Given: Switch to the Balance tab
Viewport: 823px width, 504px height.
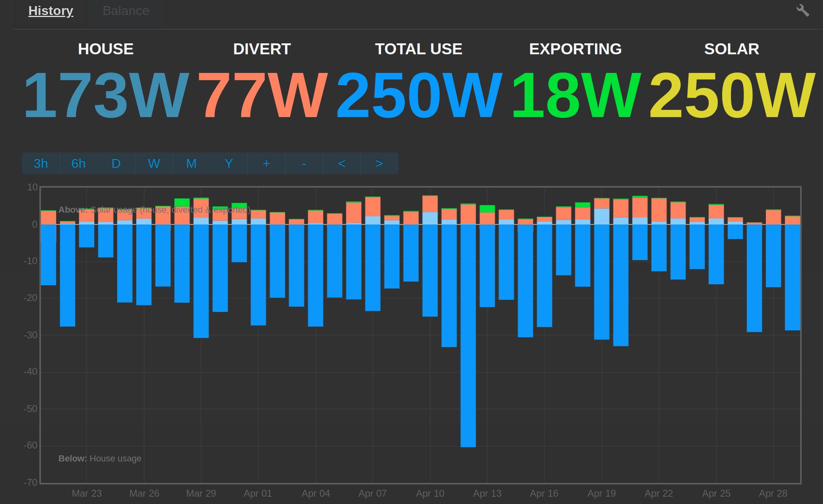Looking at the screenshot, I should (x=126, y=11).
